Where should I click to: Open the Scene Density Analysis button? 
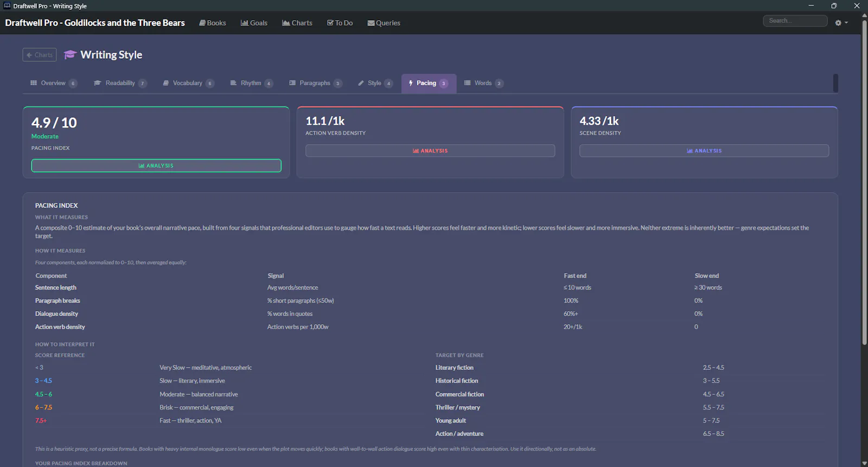click(x=704, y=150)
